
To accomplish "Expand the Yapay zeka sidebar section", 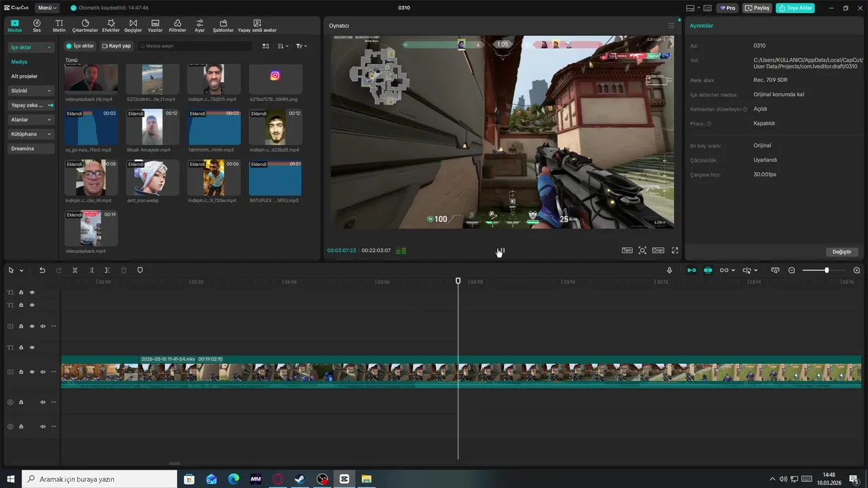I will tap(31, 105).
